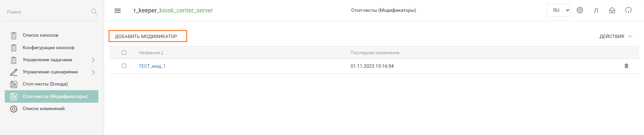Click the search magnifier icon
Viewport: 644px width, 135px height.
pos(94,12)
